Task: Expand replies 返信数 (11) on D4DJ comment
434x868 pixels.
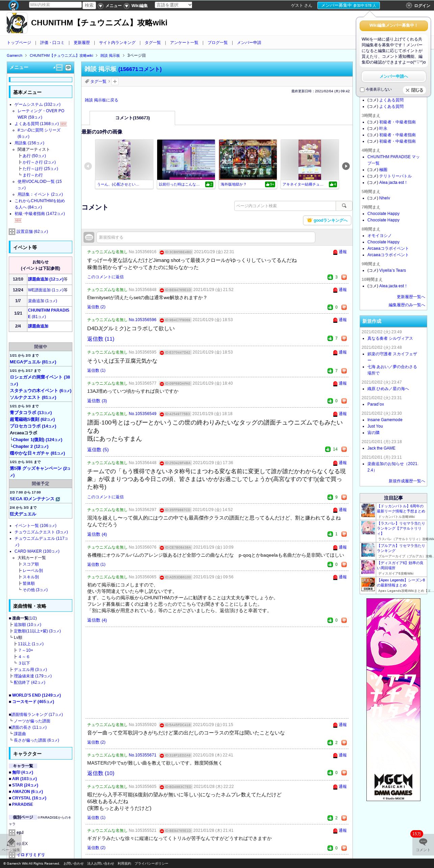Action: (101, 339)
